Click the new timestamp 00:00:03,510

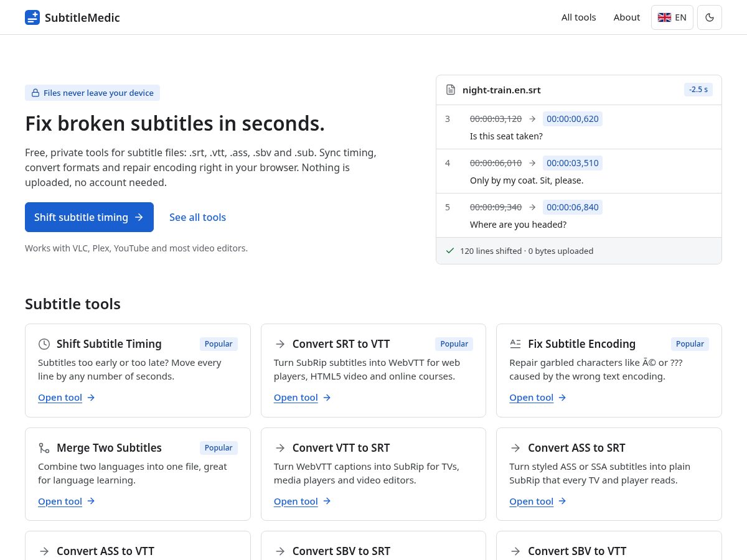point(573,163)
